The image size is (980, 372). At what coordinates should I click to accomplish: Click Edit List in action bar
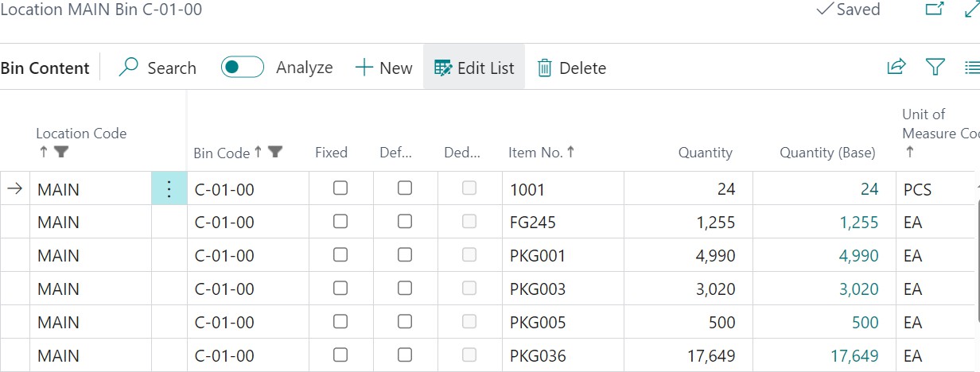(474, 68)
